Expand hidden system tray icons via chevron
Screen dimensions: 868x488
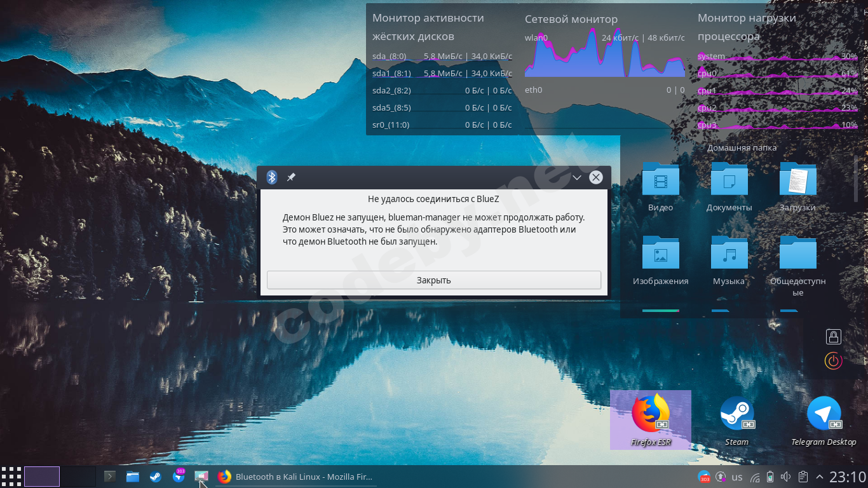pos(819,477)
